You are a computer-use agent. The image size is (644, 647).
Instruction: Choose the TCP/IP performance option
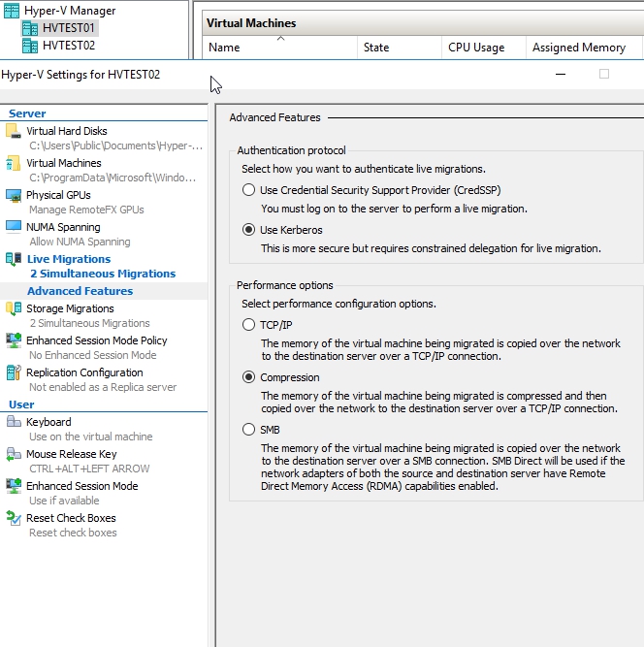[249, 325]
